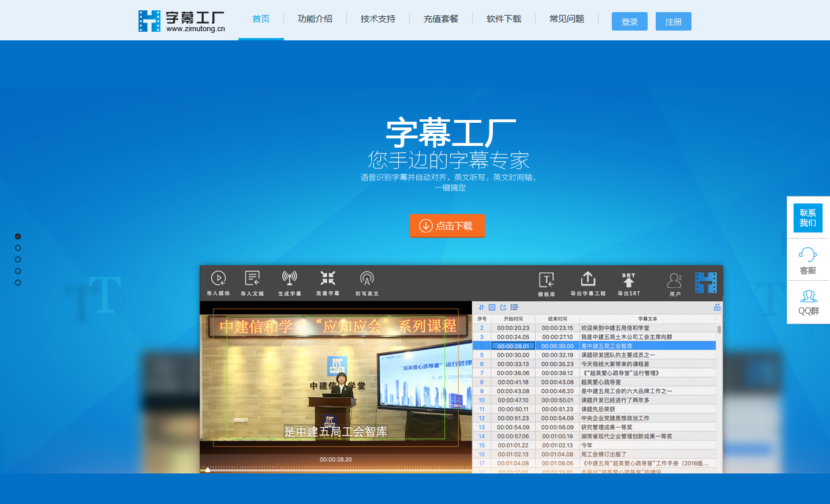Click the square frame icon above subtitle table

[492, 307]
